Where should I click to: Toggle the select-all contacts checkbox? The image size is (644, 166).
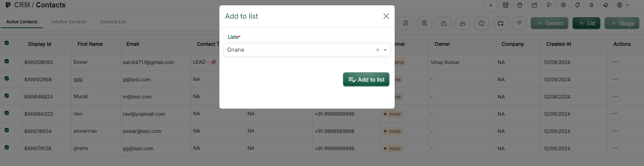(x=7, y=43)
